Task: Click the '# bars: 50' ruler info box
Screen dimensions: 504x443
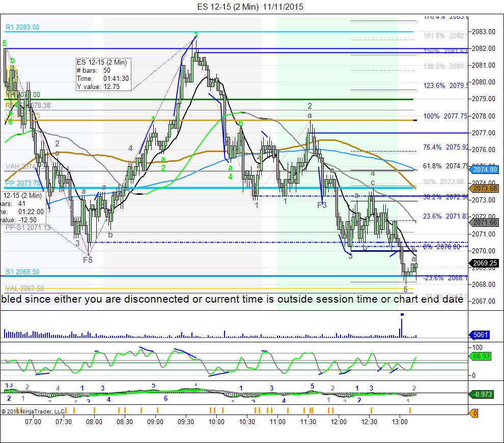Action: click(103, 74)
